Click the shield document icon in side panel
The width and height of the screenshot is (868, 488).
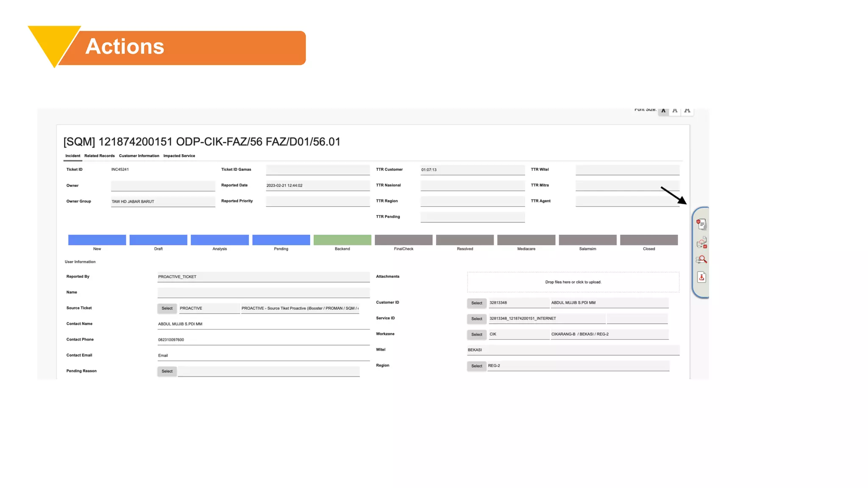click(701, 224)
